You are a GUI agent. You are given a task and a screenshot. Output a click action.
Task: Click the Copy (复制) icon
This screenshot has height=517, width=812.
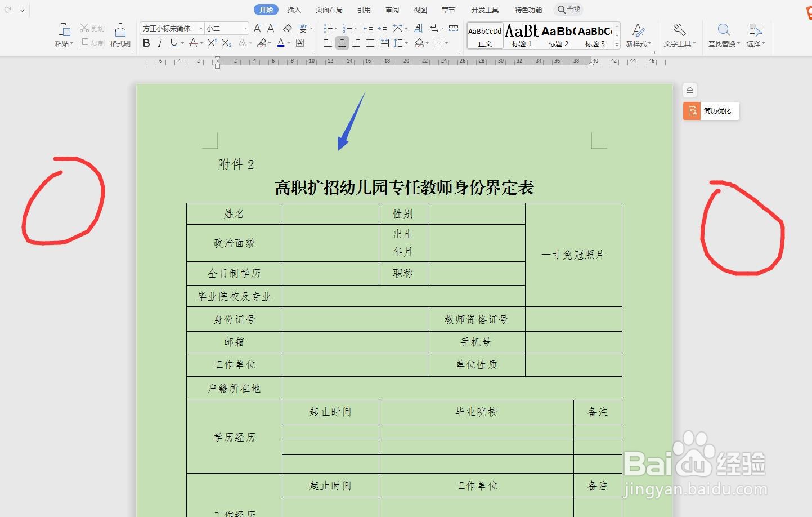(84, 43)
